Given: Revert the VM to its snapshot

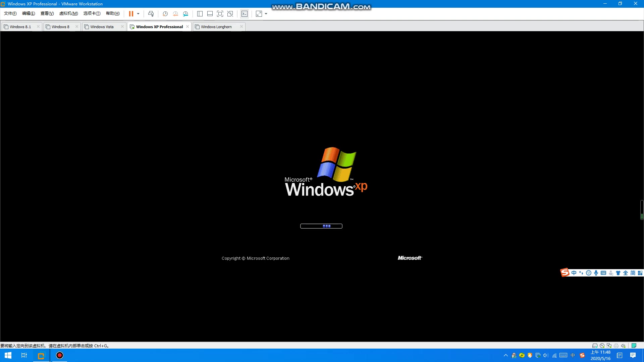Looking at the screenshot, I should pyautogui.click(x=175, y=14).
